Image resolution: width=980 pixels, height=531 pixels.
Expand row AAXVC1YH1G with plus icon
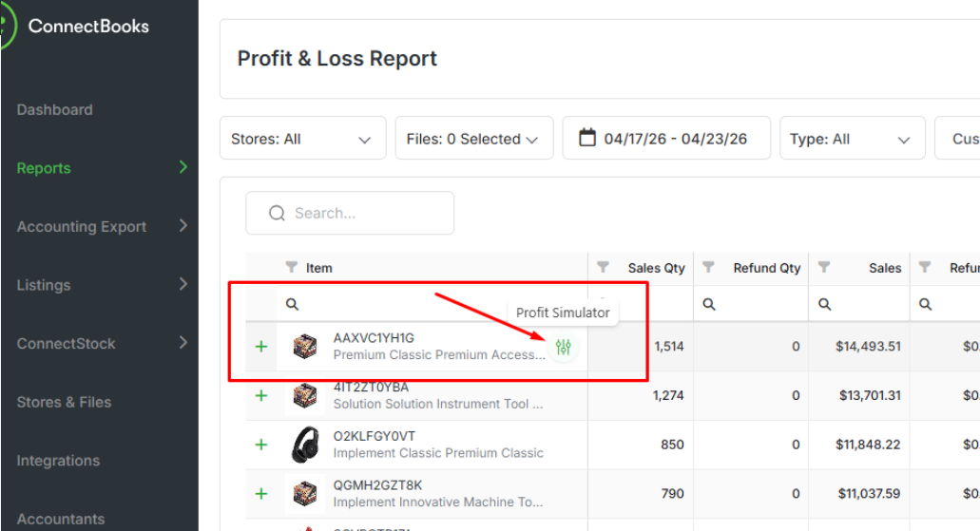pos(261,347)
